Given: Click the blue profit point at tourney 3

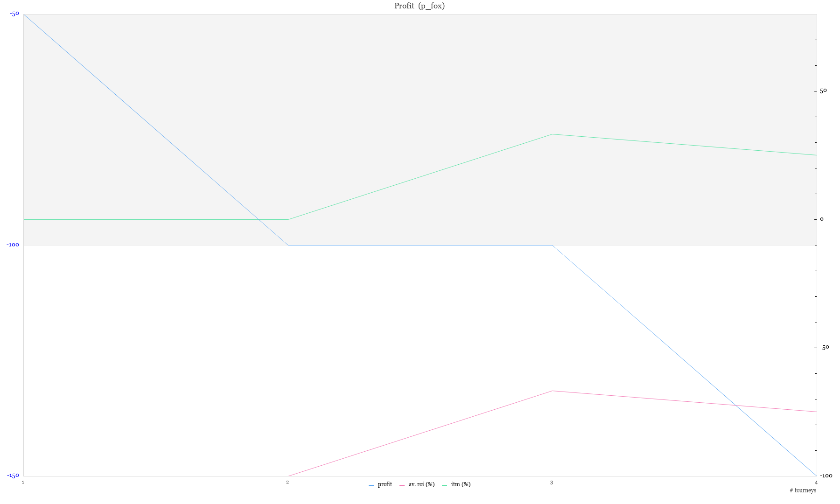Looking at the screenshot, I should point(552,245).
